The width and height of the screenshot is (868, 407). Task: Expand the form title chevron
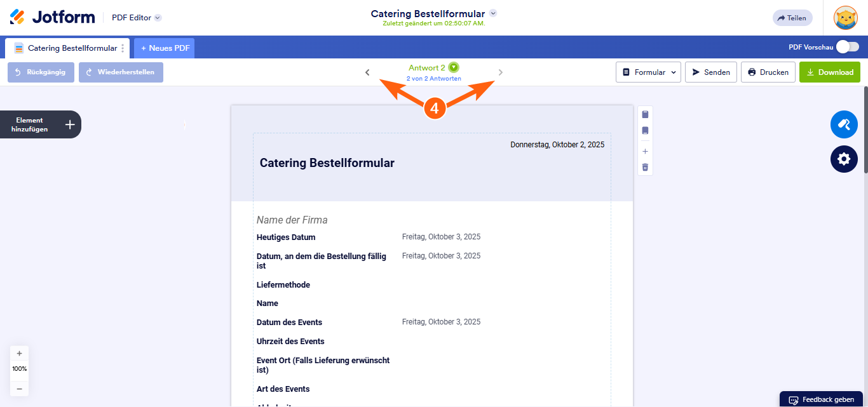tap(494, 13)
